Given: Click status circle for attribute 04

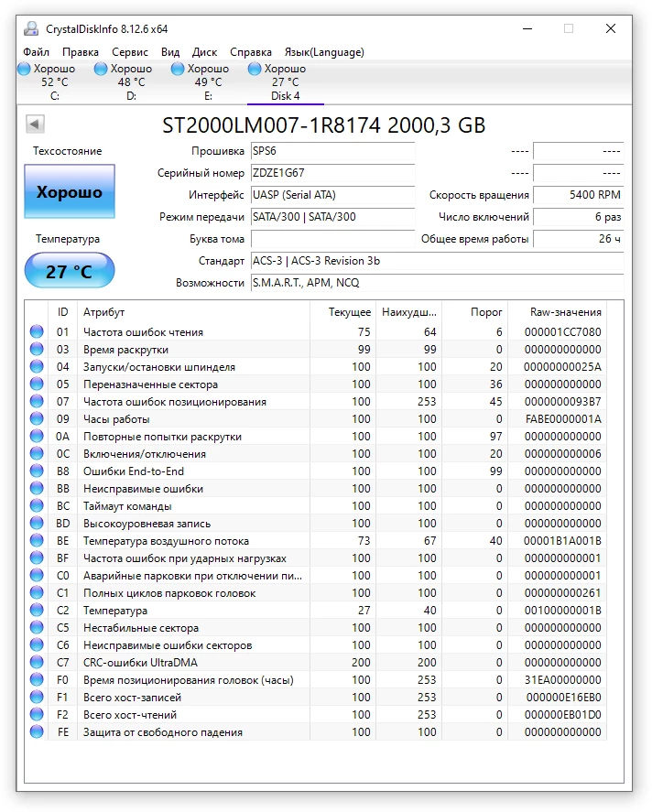Looking at the screenshot, I should (37, 367).
